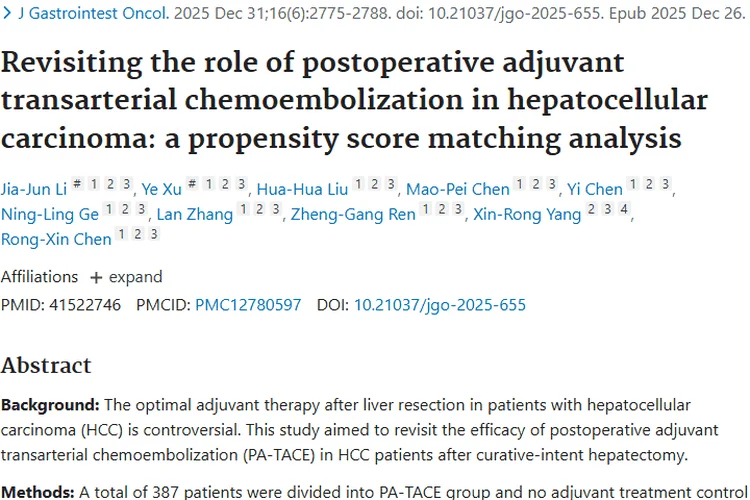The width and height of the screenshot is (750, 500).
Task: Follow the DOI 10.21037/jgo-2025-655 link
Action: coord(440,305)
